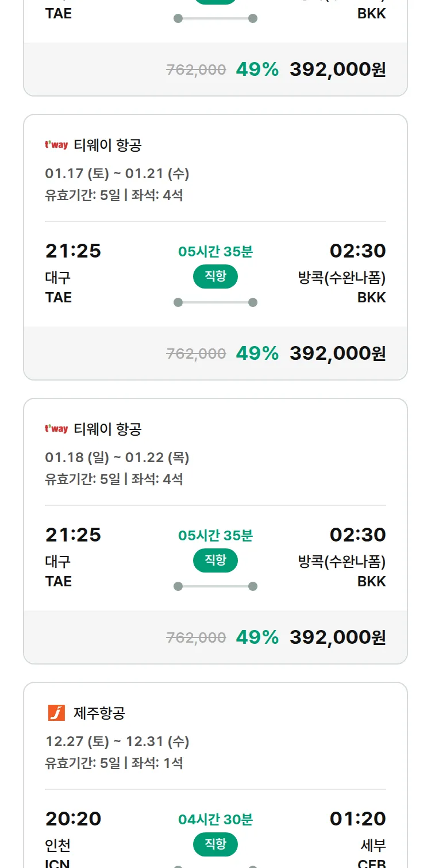Tap the 직항 badge on the 01.17 flight
The image size is (431, 868).
215,276
